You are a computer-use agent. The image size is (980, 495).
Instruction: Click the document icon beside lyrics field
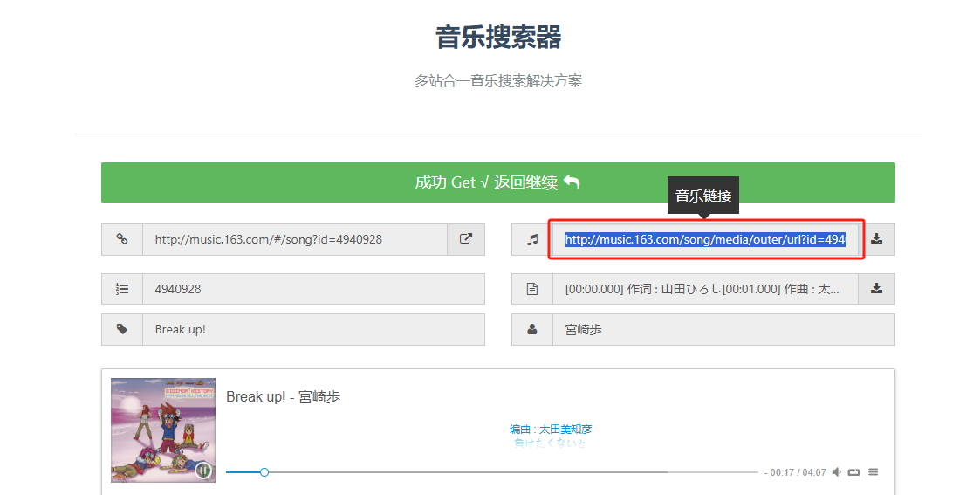(532, 289)
